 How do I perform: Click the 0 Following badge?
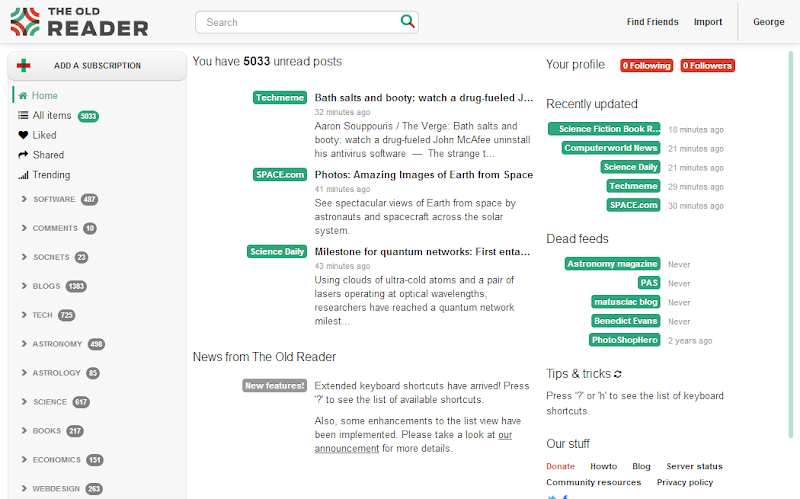[x=646, y=66]
